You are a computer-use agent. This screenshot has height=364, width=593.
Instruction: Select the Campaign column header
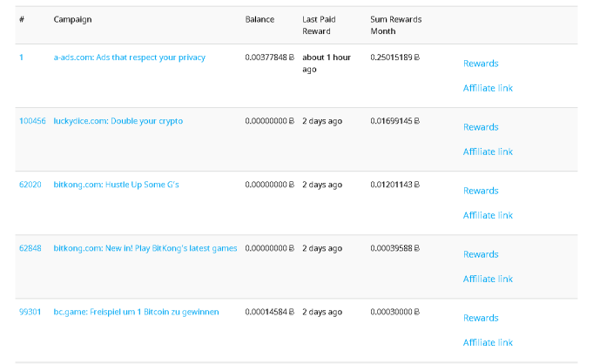pyautogui.click(x=72, y=19)
